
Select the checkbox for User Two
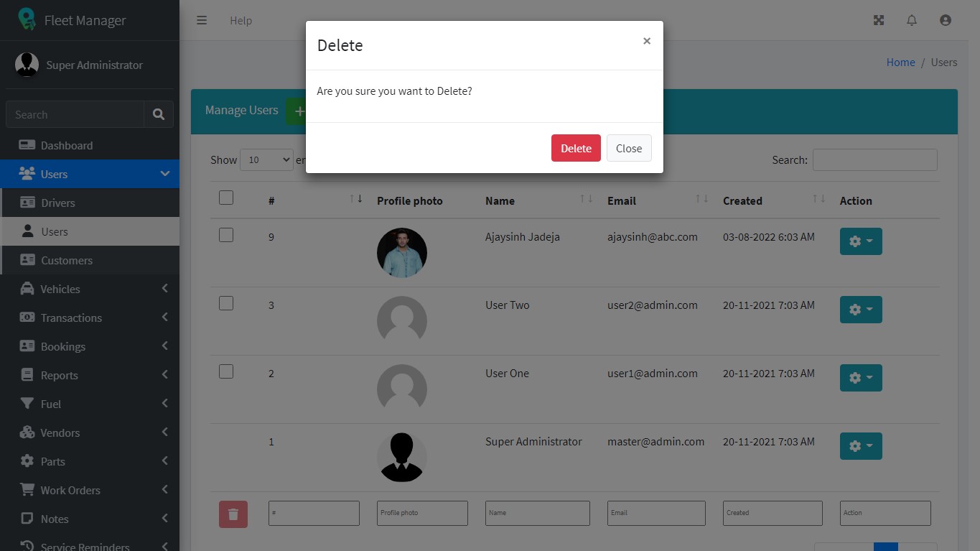[x=226, y=303]
